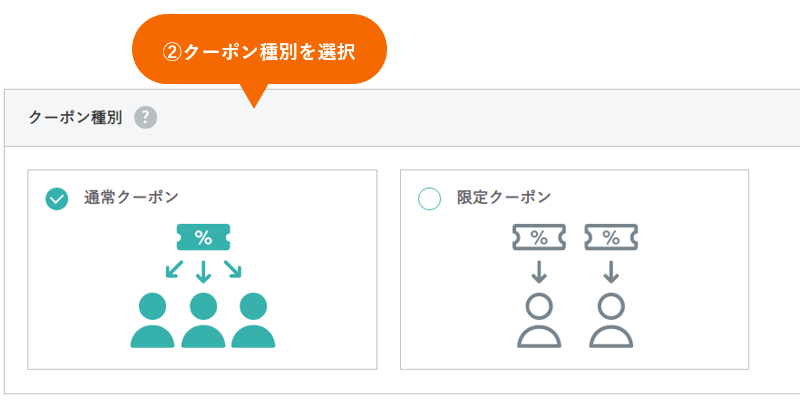Image resolution: width=808 pixels, height=401 pixels.
Task: Click the middle teal person icon
Action: point(203,320)
